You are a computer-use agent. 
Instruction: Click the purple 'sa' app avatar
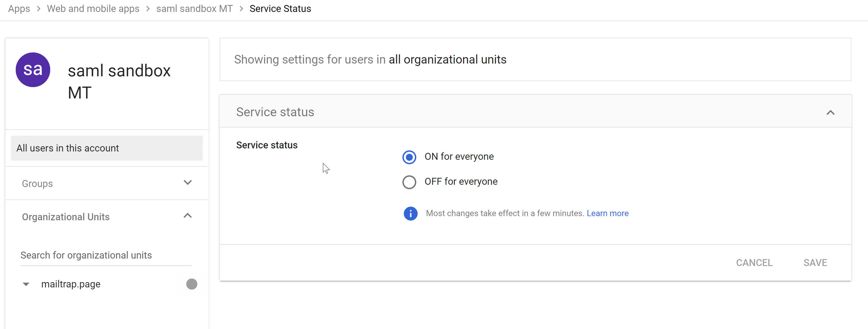pos(33,70)
